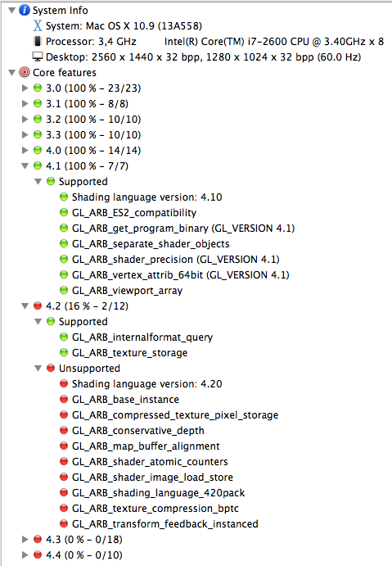Screen dimensions: 392x566
Task: Click green dot next to GL_ARB_texture_storage
Action: tap(64, 352)
